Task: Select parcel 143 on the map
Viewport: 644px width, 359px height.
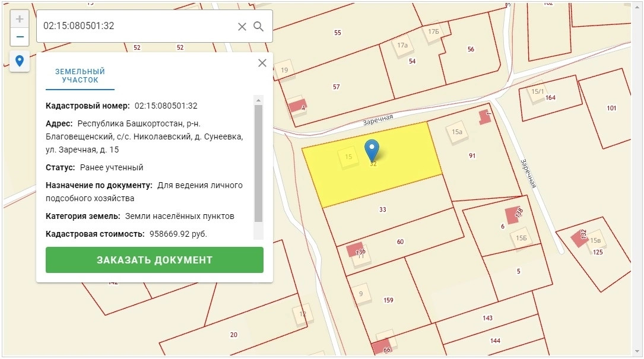Action: click(487, 318)
